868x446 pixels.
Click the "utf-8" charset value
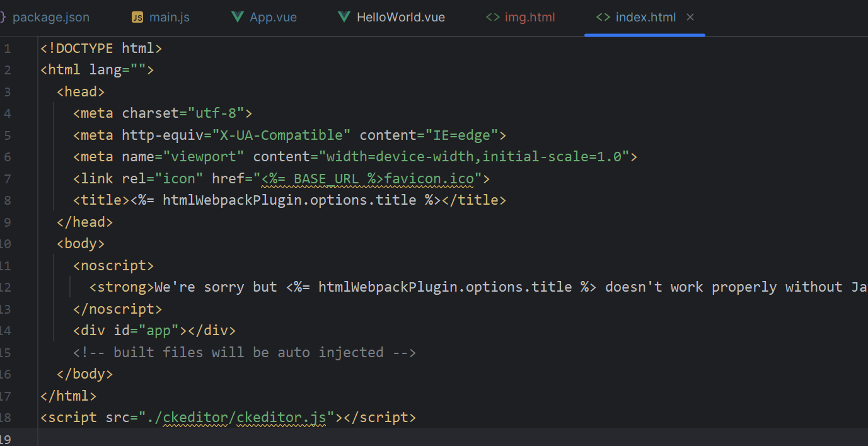pos(216,113)
